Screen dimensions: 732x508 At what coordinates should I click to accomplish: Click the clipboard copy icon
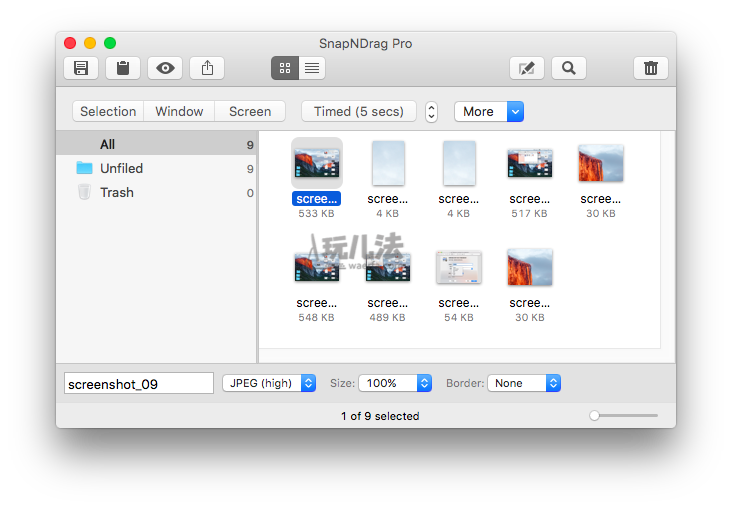(123, 68)
